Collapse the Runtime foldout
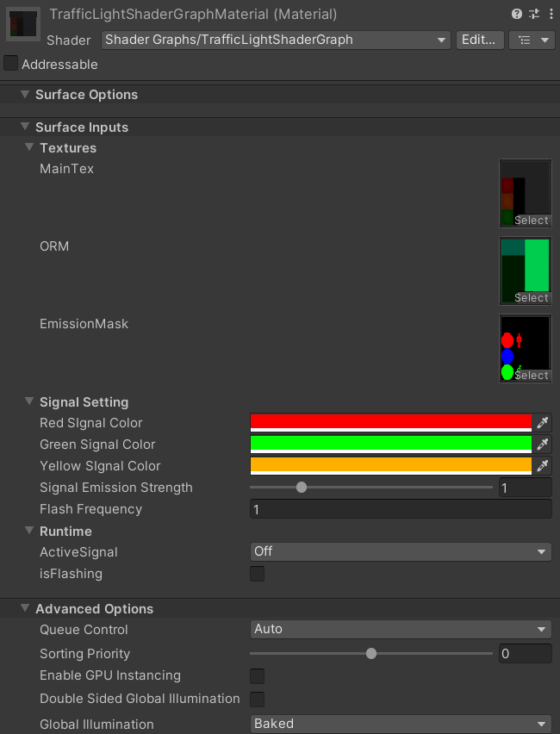Viewport: 560px width, 734px height. pos(29,531)
